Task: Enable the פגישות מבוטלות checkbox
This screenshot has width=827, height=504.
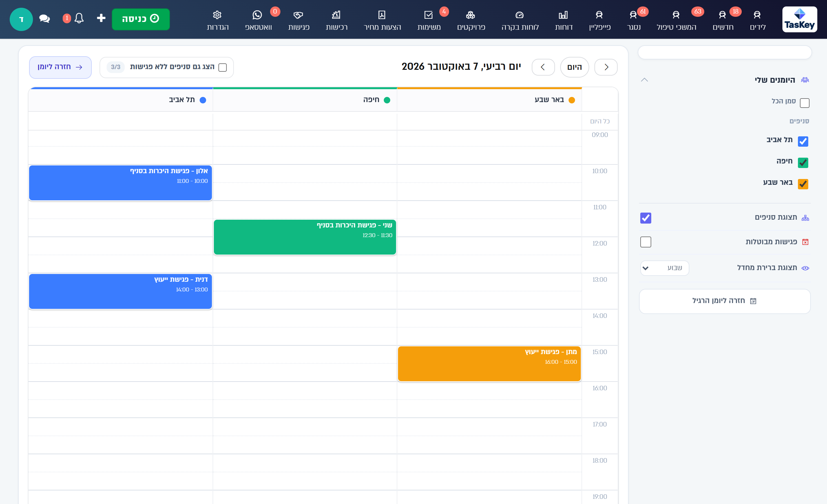Action: 646,242
